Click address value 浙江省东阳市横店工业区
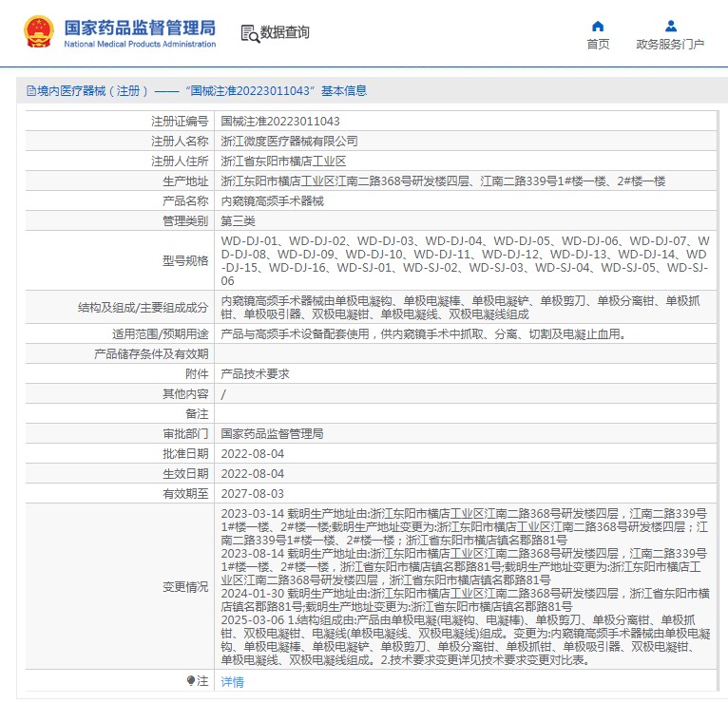The image size is (728, 703). tap(283, 161)
